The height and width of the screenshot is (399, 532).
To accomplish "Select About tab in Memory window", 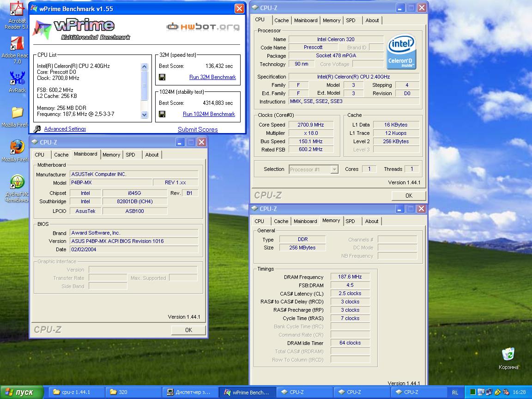I will 371,221.
